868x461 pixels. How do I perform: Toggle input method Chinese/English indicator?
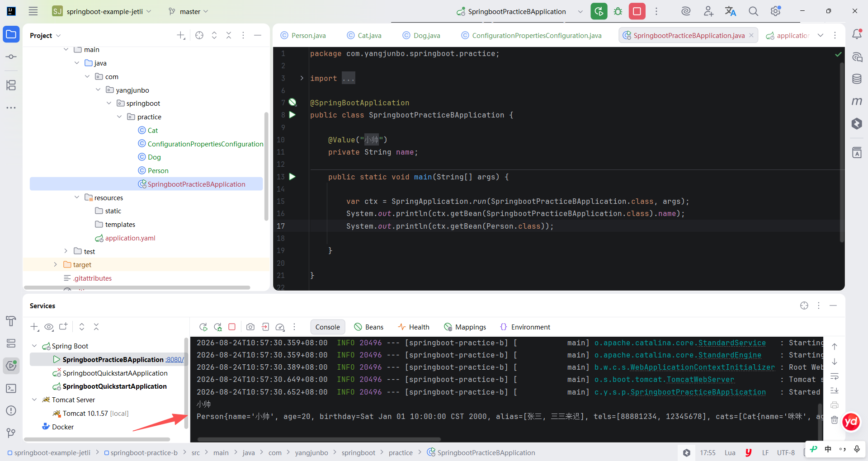coord(828,449)
